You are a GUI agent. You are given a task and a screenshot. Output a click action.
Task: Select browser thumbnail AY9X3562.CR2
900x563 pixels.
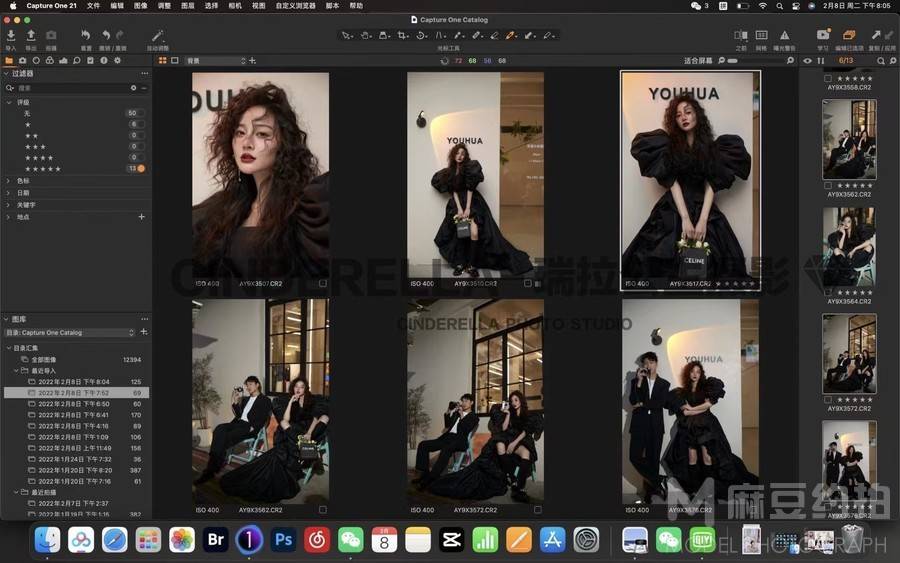point(849,139)
